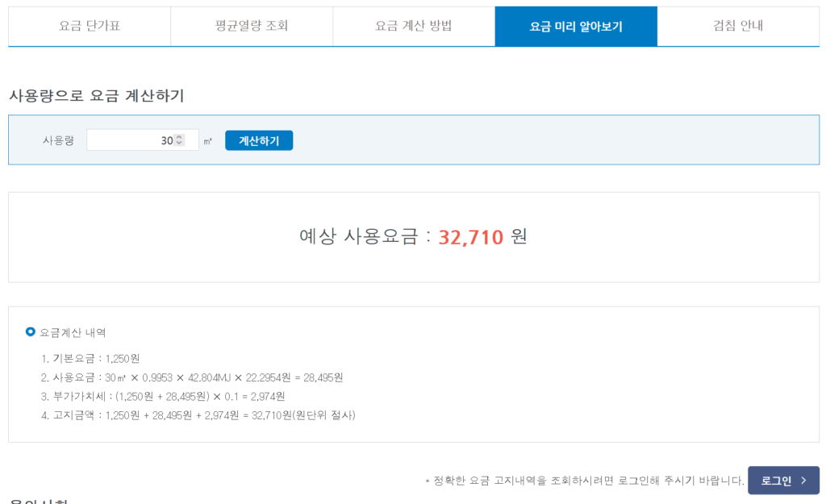Image resolution: width=826 pixels, height=504 pixels.
Task: Click the 예상 사용요금 label text
Action: [359, 236]
